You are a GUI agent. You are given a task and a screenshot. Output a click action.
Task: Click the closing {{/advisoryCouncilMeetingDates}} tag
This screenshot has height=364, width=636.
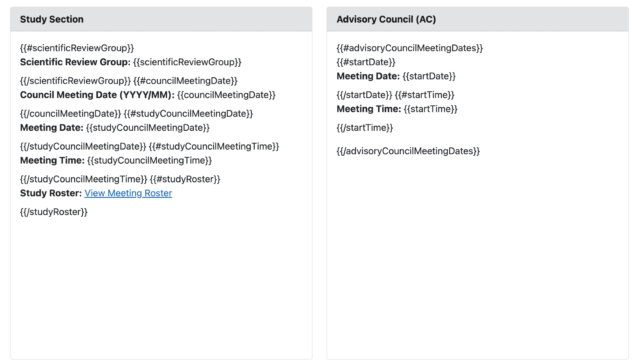click(x=408, y=151)
